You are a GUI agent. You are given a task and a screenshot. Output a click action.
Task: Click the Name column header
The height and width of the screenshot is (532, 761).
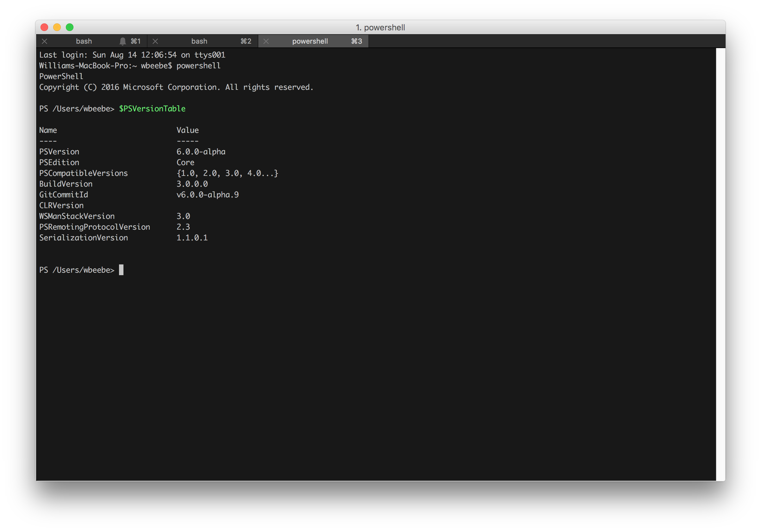[48, 130]
